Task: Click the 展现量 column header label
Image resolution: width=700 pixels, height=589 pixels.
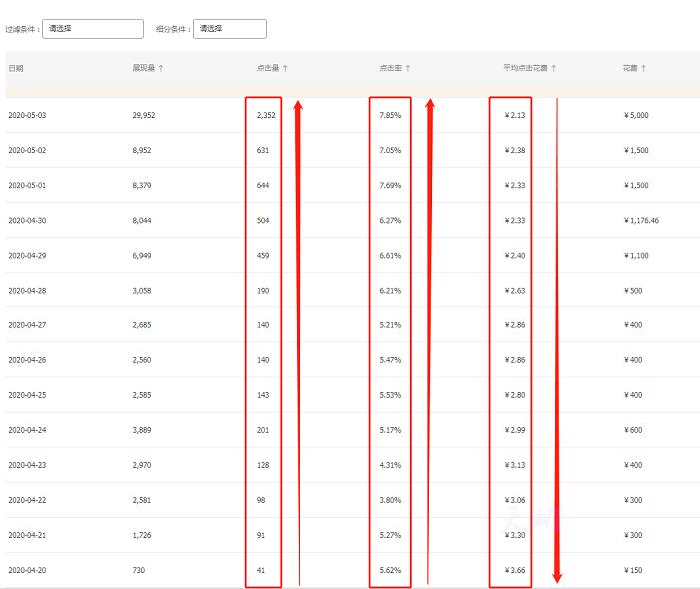Action: (144, 68)
